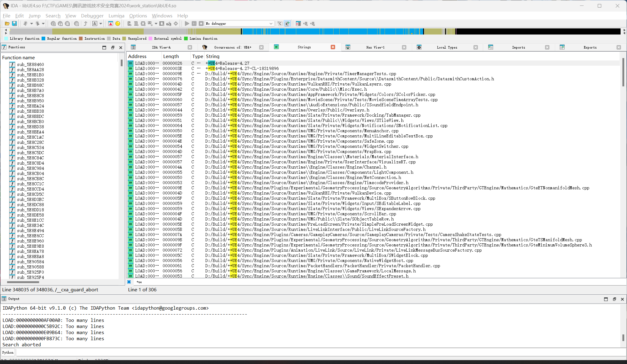The height and width of the screenshot is (364, 627).
Task: Switch to the Imports tab
Action: click(x=518, y=47)
